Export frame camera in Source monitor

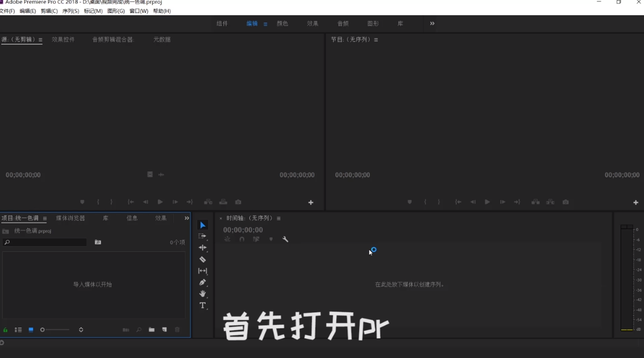click(x=238, y=202)
